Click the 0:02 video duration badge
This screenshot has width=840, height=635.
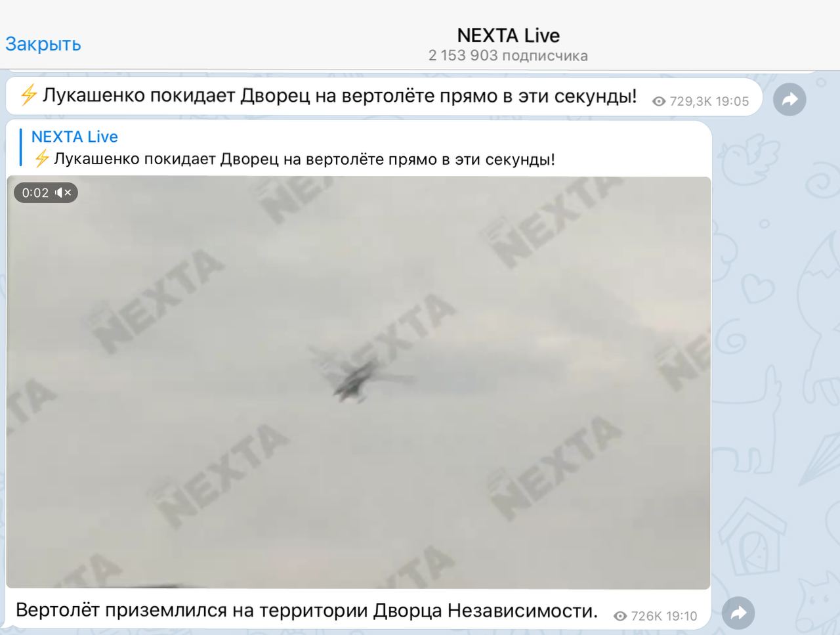[x=46, y=192]
